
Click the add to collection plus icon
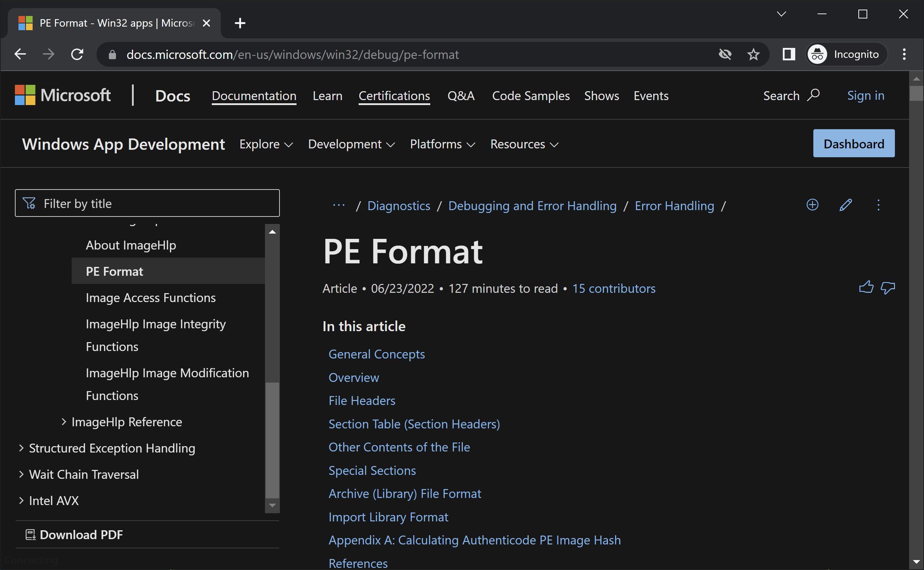point(812,205)
